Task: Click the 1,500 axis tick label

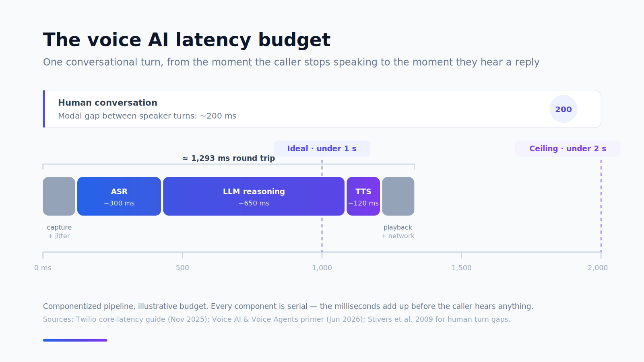Action: click(461, 268)
